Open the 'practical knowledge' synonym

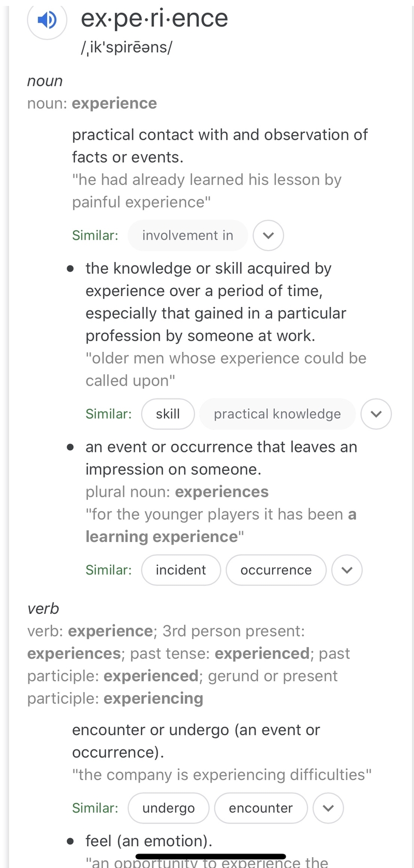click(x=277, y=414)
